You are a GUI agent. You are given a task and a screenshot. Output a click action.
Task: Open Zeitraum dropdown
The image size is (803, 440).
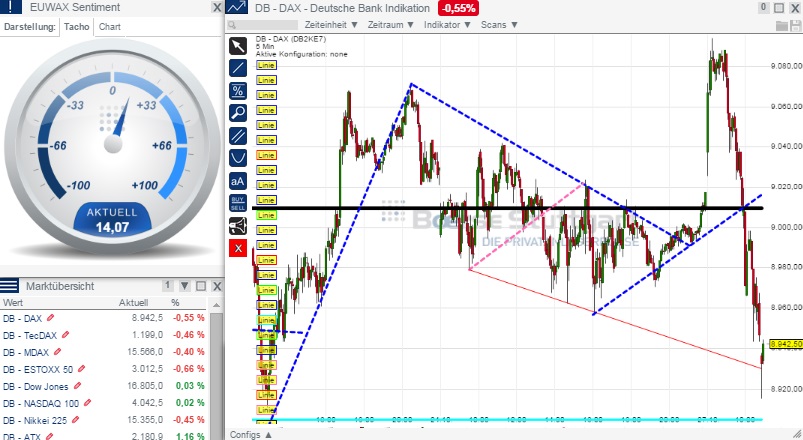pos(390,25)
